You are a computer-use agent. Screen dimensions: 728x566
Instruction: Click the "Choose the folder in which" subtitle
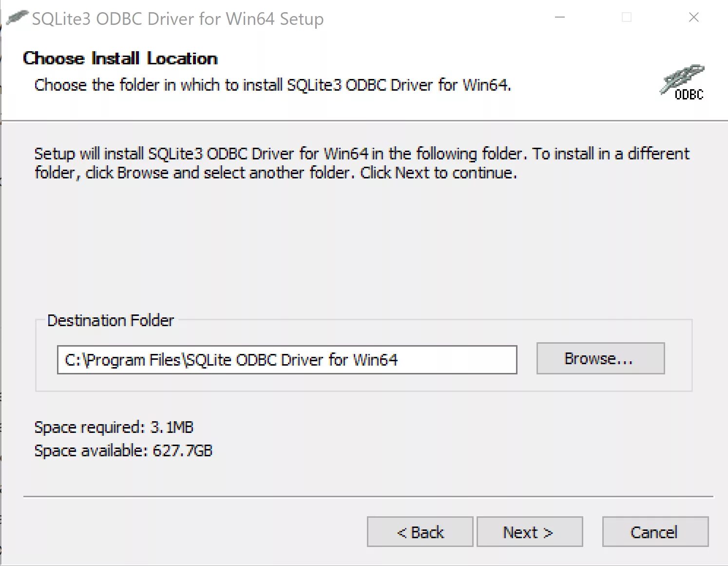point(272,85)
